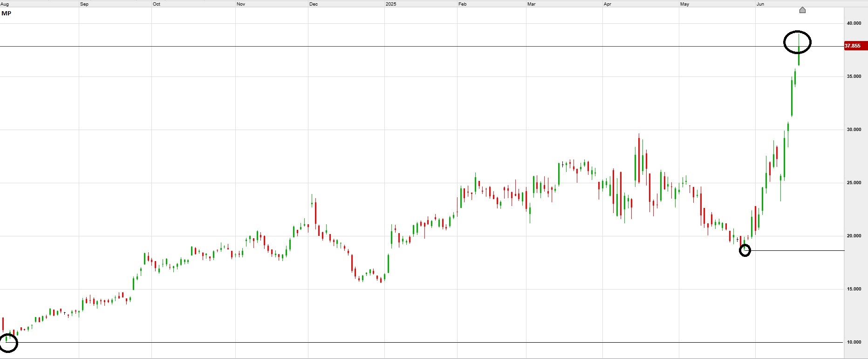
Task: Select the Jun label on the time axis
Action: coord(760,4)
